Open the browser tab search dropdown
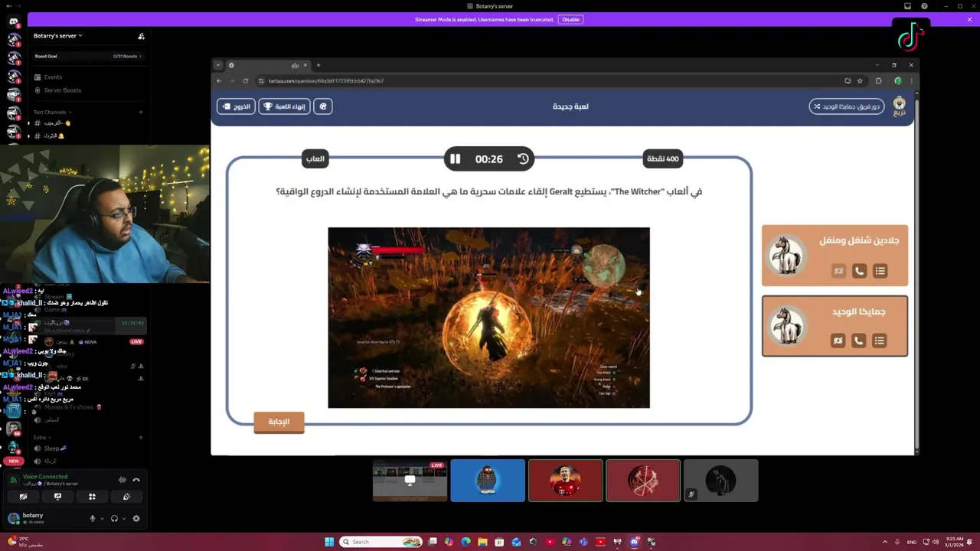980x551 pixels. coord(217,65)
